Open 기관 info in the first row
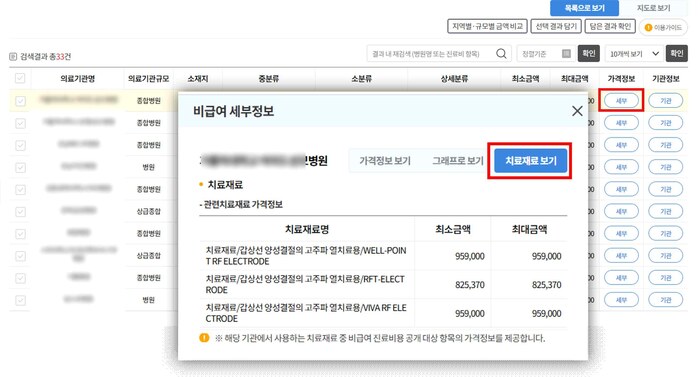700x377 pixels. point(666,101)
